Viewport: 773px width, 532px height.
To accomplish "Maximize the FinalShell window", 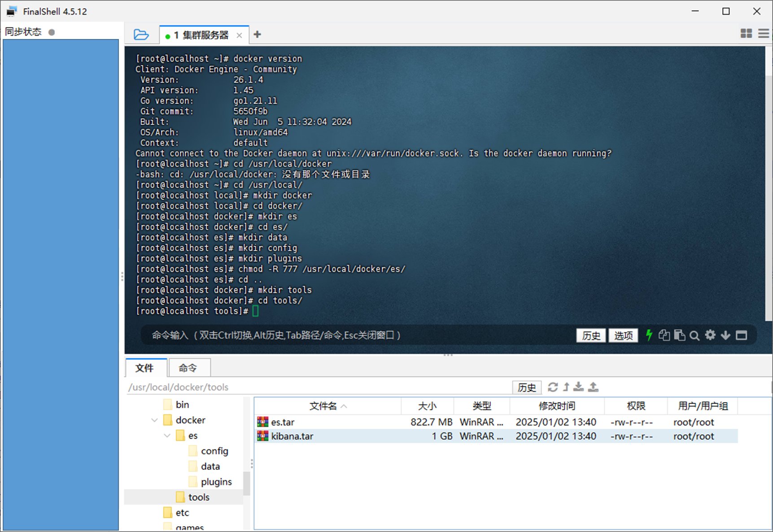I will [726, 11].
